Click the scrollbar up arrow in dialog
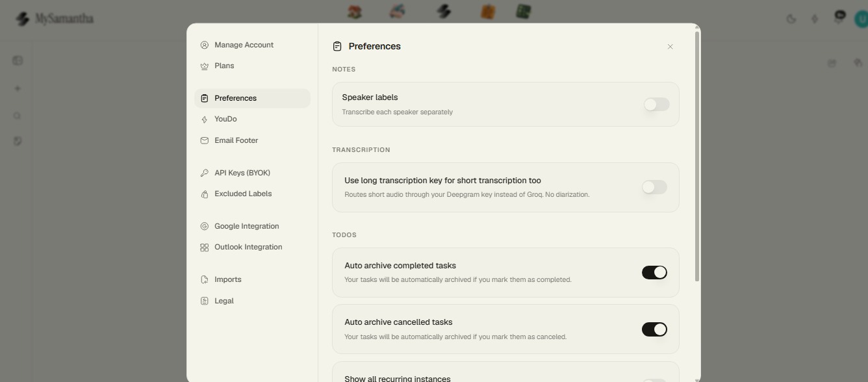Screen dimensions: 868x382 [x=697, y=27]
